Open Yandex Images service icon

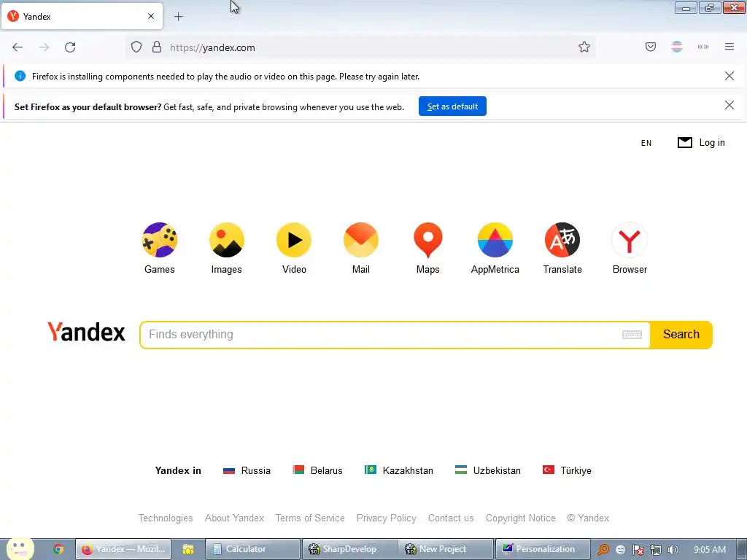[x=226, y=240]
